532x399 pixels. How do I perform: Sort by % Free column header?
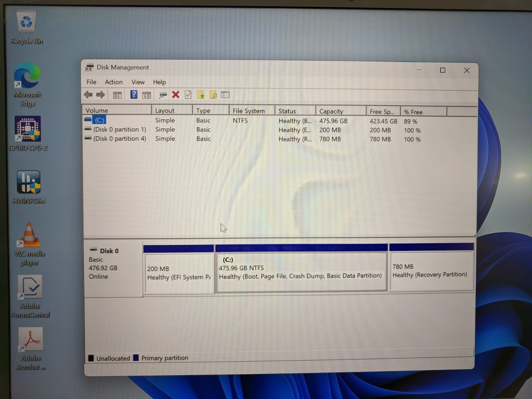[423, 112]
